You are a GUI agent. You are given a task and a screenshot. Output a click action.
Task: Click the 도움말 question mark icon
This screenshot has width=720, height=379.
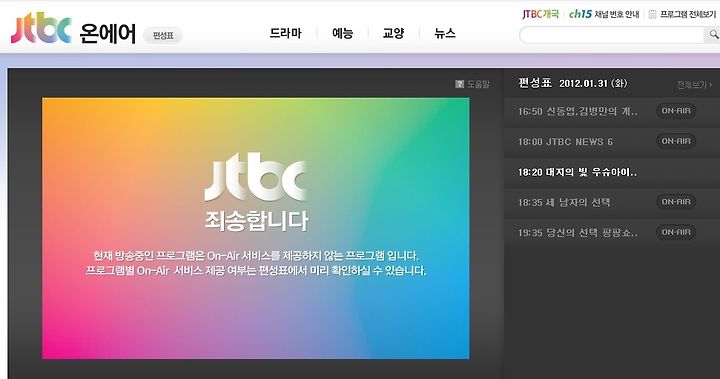459,84
